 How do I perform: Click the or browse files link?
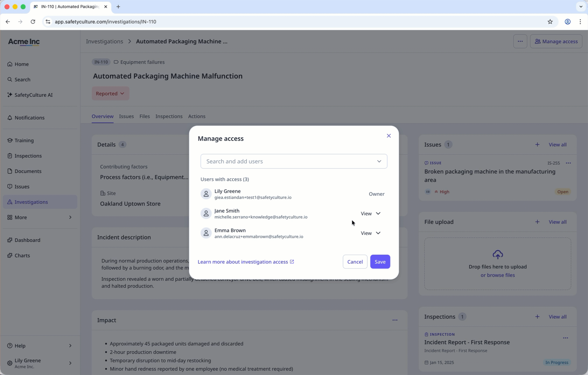click(x=498, y=275)
